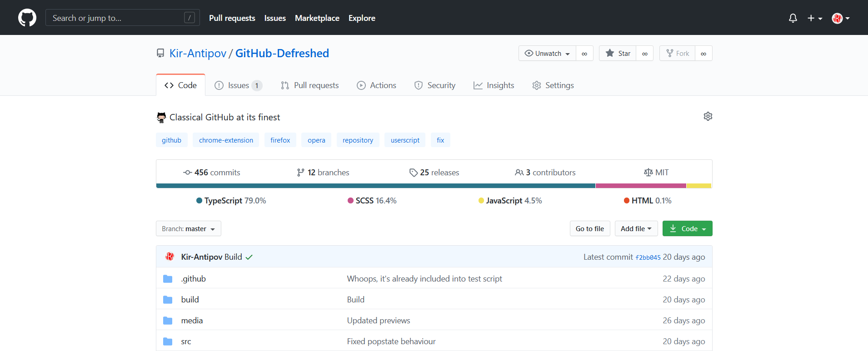Click the forks count next to Fork
This screenshot has width=868, height=351.
coord(703,53)
